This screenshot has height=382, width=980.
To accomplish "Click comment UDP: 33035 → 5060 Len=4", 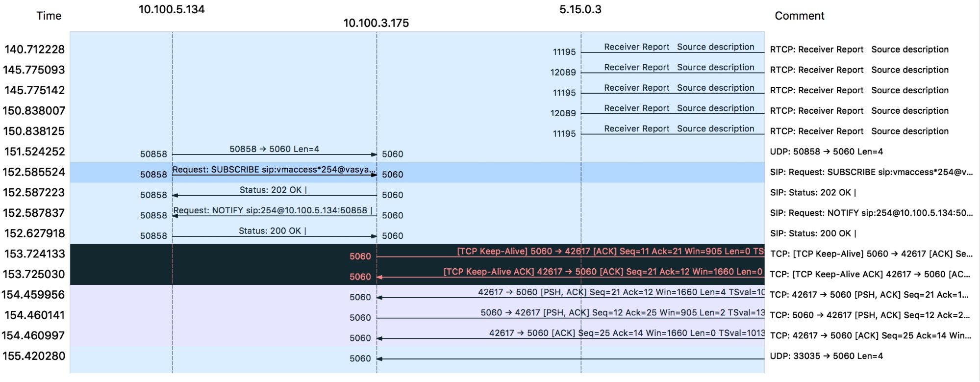I will pyautogui.click(x=826, y=356).
